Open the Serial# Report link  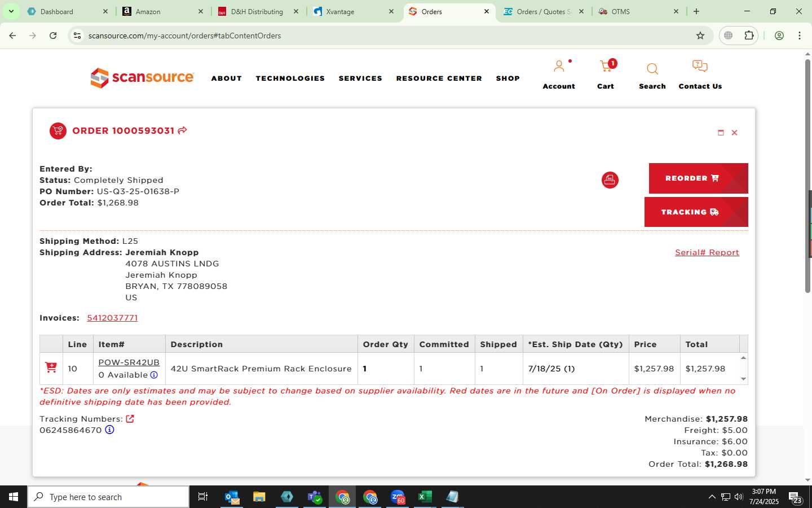pyautogui.click(x=707, y=252)
